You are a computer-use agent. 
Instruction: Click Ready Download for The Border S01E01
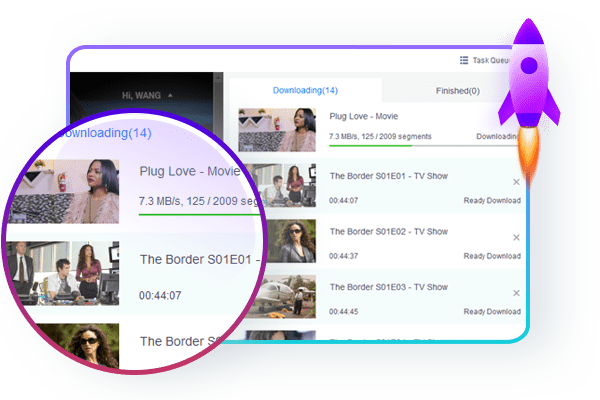pos(492,201)
